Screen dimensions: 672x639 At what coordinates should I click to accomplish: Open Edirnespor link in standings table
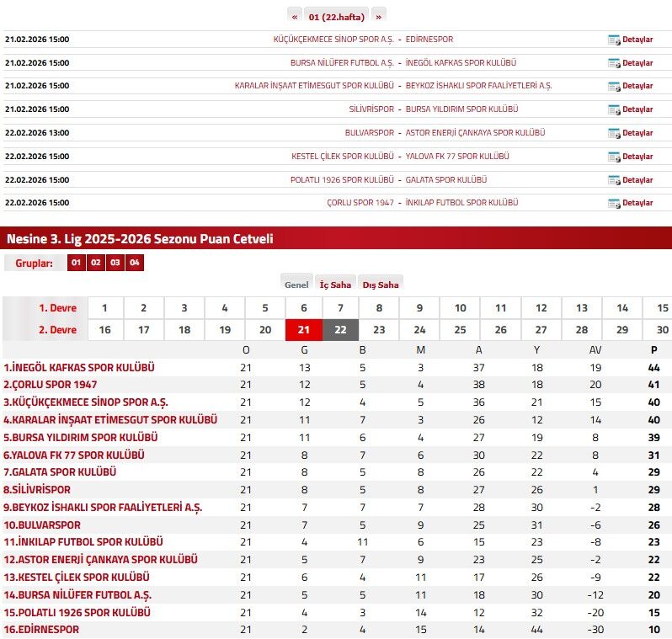tap(41, 630)
